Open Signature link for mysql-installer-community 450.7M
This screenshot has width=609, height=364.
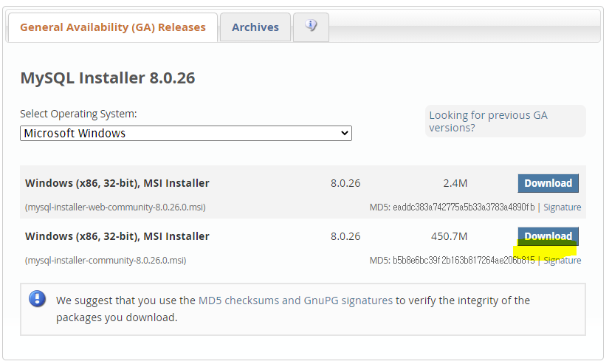tap(562, 261)
